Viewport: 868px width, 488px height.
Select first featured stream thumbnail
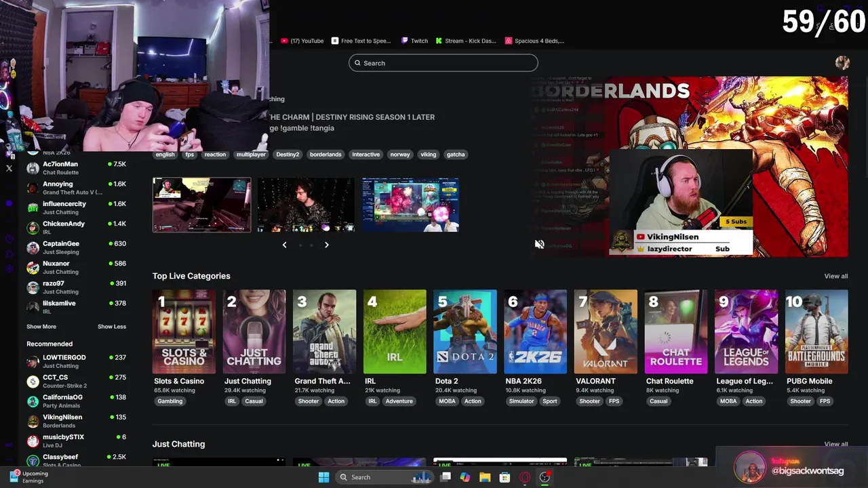coord(201,205)
